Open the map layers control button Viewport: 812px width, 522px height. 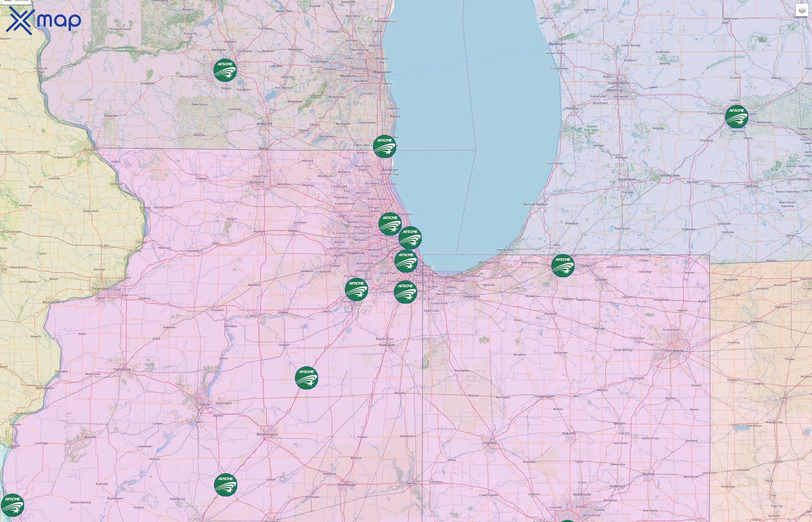802,10
